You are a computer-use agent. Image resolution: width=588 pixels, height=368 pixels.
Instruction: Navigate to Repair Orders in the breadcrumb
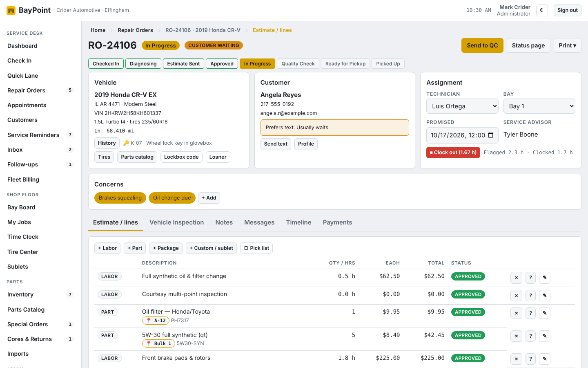coord(136,30)
